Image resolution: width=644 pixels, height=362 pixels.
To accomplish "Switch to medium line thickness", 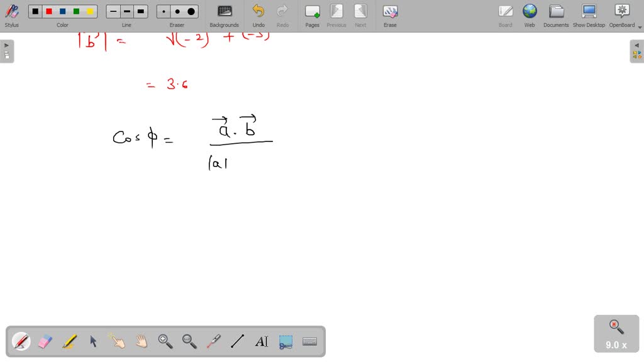I will tap(126, 11).
